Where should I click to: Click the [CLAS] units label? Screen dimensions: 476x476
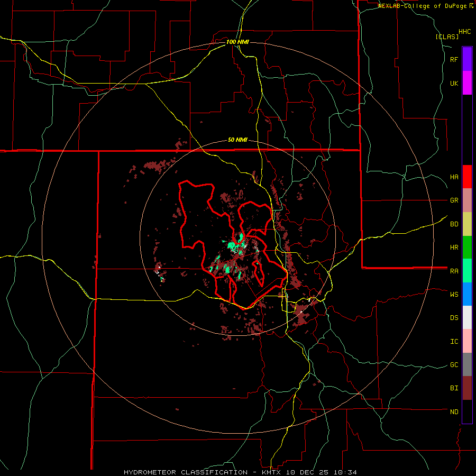(x=447, y=36)
